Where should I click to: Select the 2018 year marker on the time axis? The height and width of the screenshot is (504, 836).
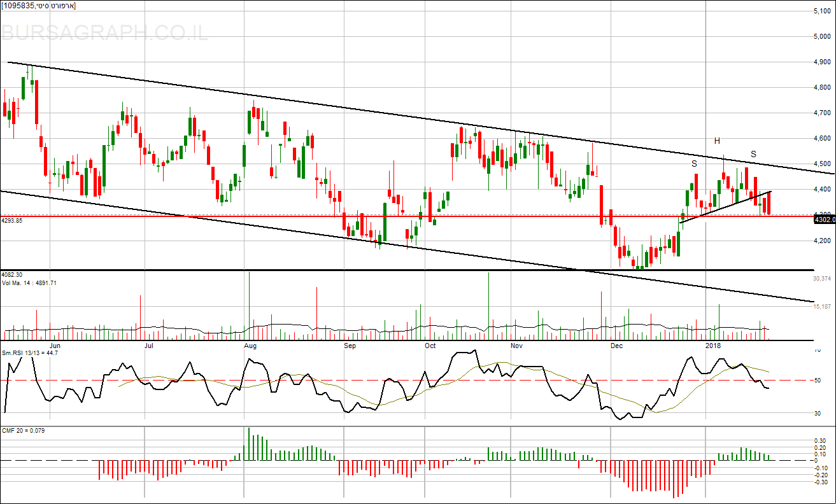[712, 346]
